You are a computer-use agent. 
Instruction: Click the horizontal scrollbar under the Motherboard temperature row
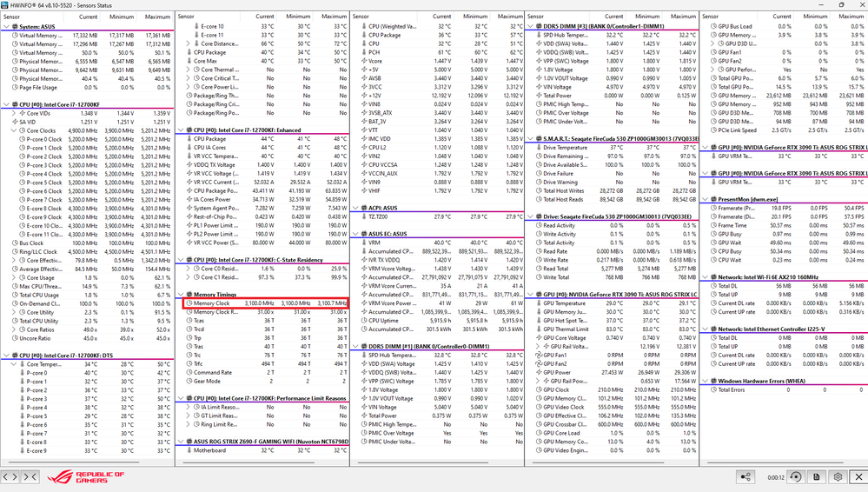click(248, 462)
